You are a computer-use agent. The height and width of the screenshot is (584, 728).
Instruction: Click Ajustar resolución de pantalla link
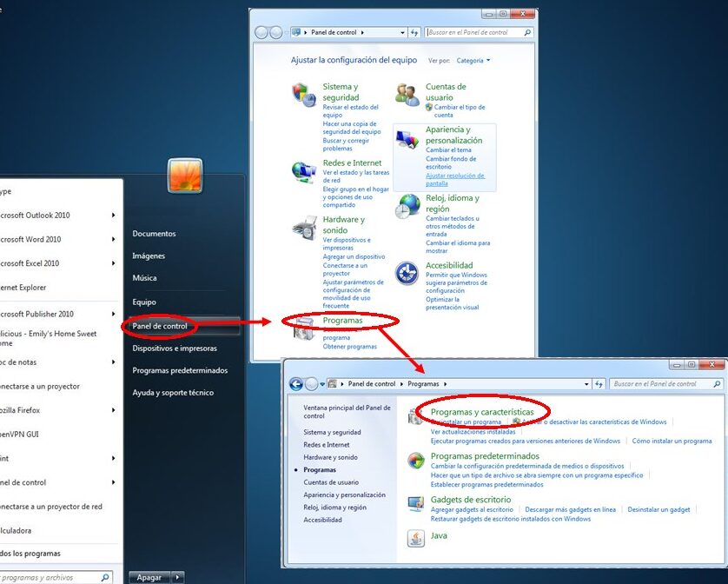[x=454, y=179]
